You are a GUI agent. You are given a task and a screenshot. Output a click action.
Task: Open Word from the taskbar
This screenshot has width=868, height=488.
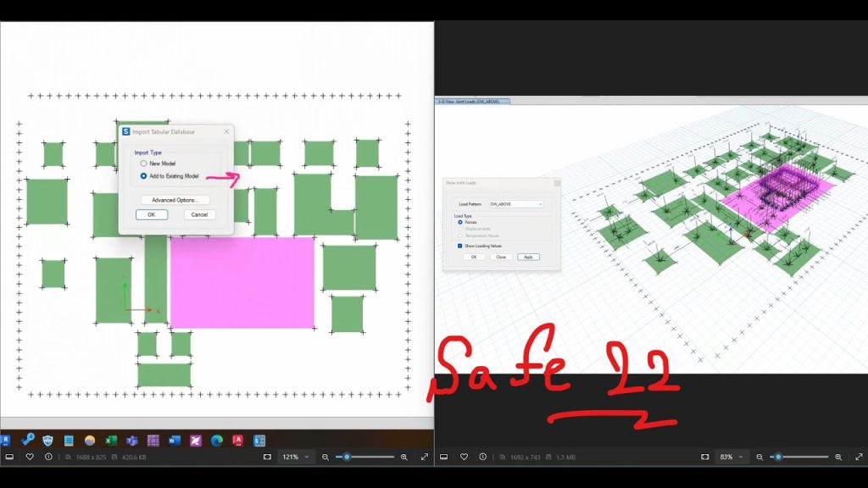pyautogui.click(x=175, y=441)
